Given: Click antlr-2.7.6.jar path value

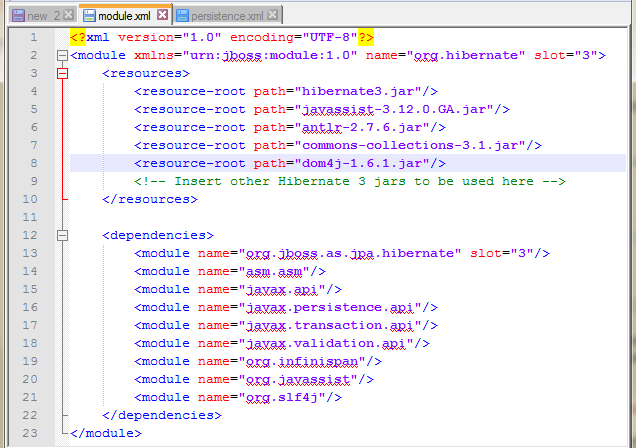Looking at the screenshot, I should 362,127.
